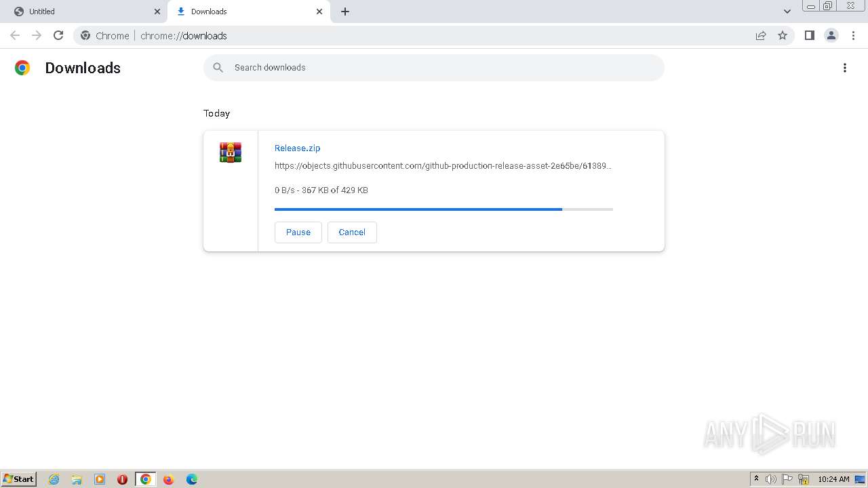Share this page icon in address bar
This screenshot has height=488, width=868.
(761, 35)
